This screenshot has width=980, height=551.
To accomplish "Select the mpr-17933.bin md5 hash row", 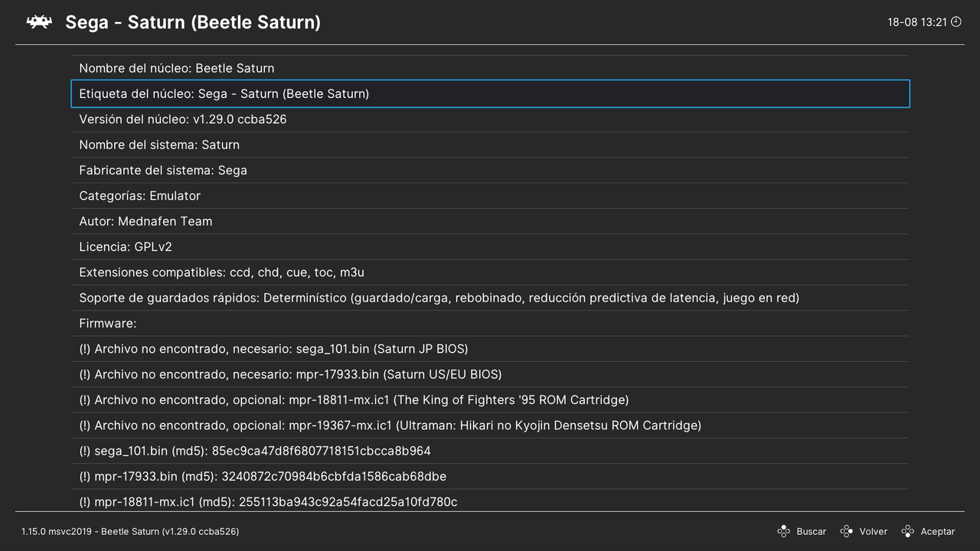I will coord(490,476).
